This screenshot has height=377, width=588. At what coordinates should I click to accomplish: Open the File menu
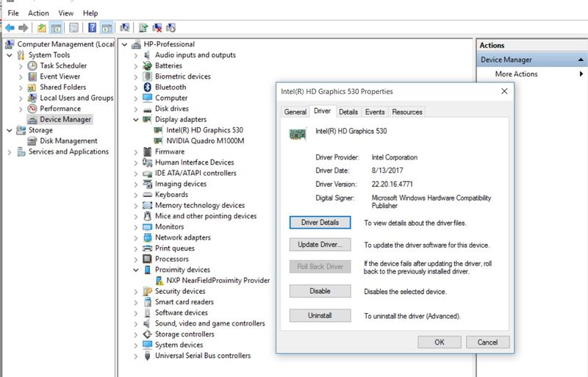pyautogui.click(x=13, y=13)
